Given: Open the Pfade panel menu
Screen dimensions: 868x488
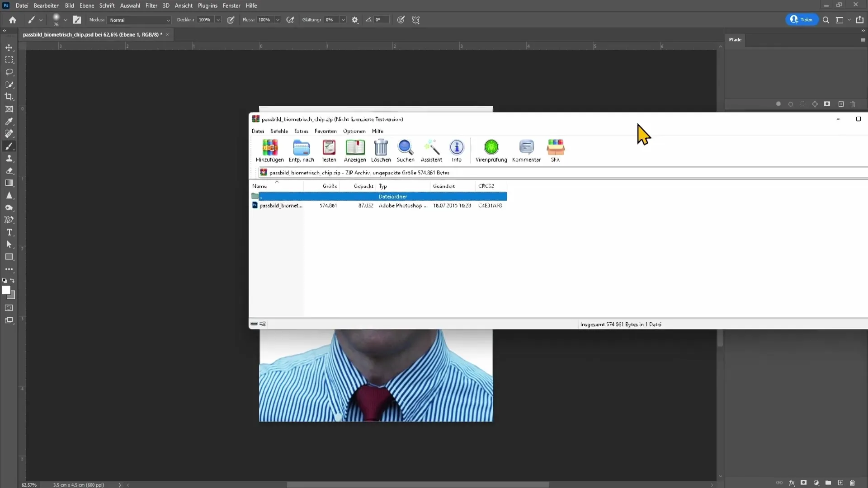Looking at the screenshot, I should [x=863, y=40].
